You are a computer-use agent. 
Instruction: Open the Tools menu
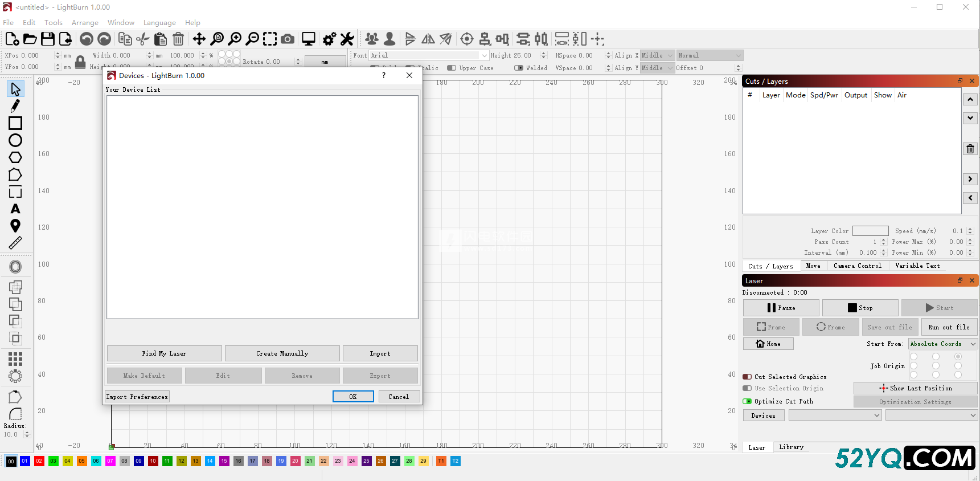(54, 23)
